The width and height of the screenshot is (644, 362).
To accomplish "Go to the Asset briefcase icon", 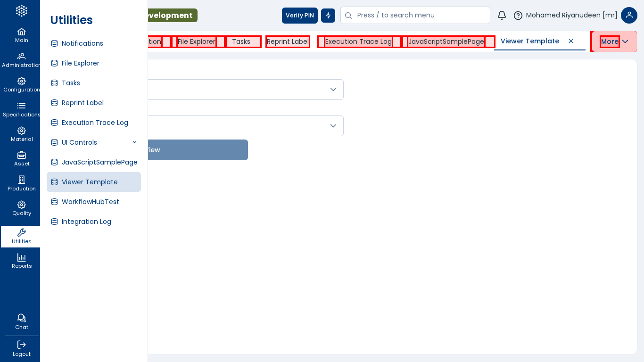I will click(21, 156).
